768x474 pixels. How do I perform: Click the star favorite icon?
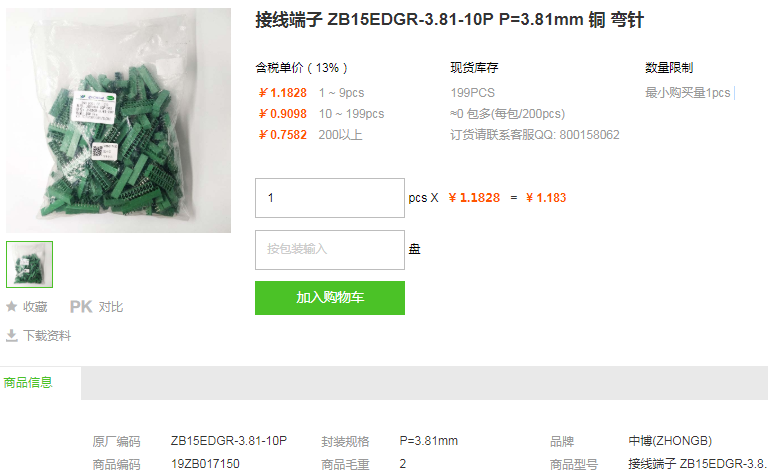click(x=11, y=307)
